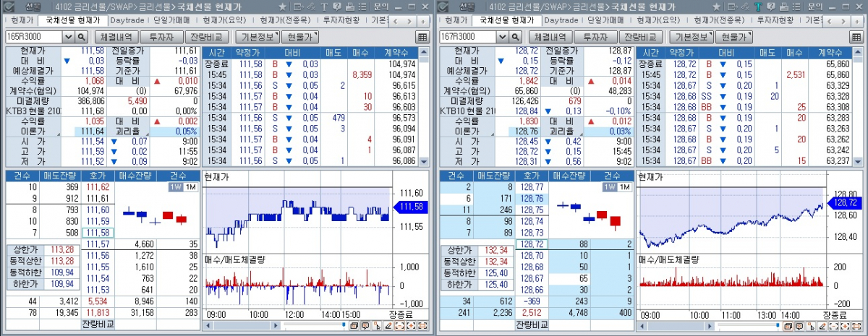Adjust the zoom slider handle under left chart

tap(344, 324)
